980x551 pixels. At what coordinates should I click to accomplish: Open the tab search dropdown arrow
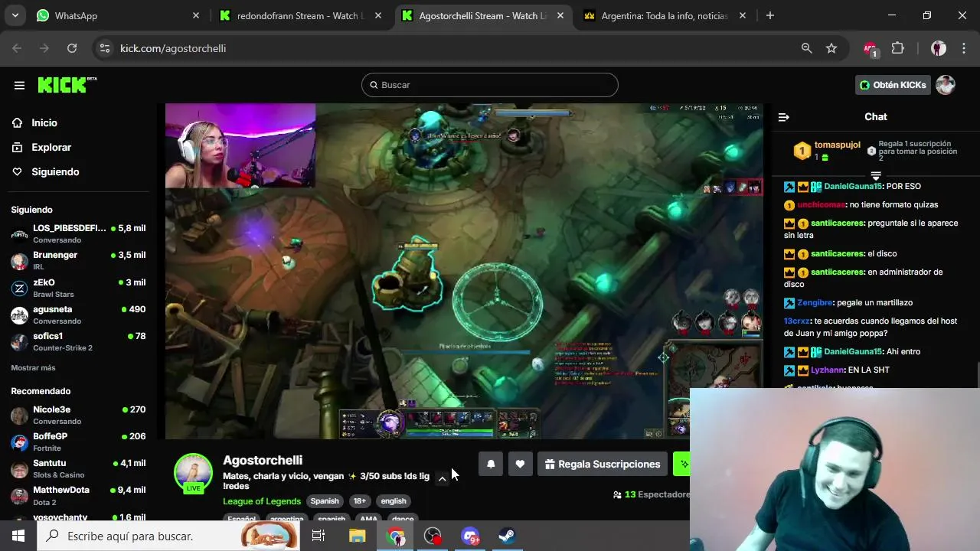tap(15, 15)
